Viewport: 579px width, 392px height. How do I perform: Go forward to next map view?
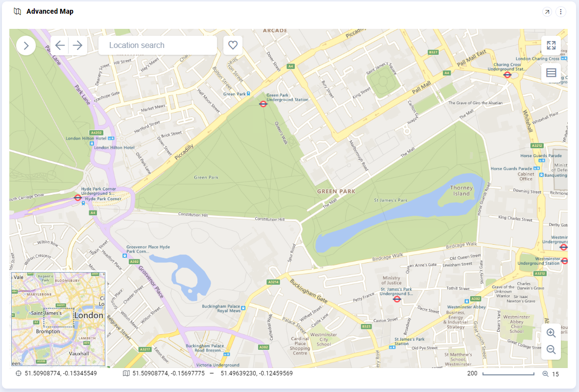pos(77,46)
